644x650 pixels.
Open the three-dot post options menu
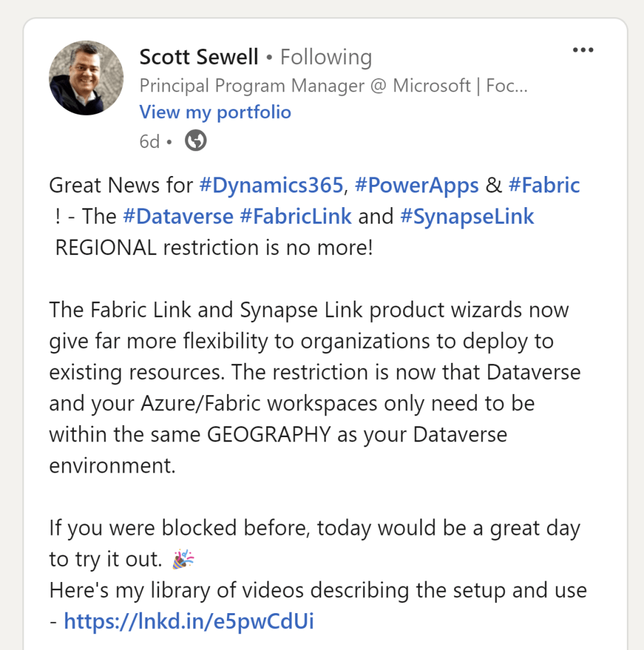click(582, 50)
